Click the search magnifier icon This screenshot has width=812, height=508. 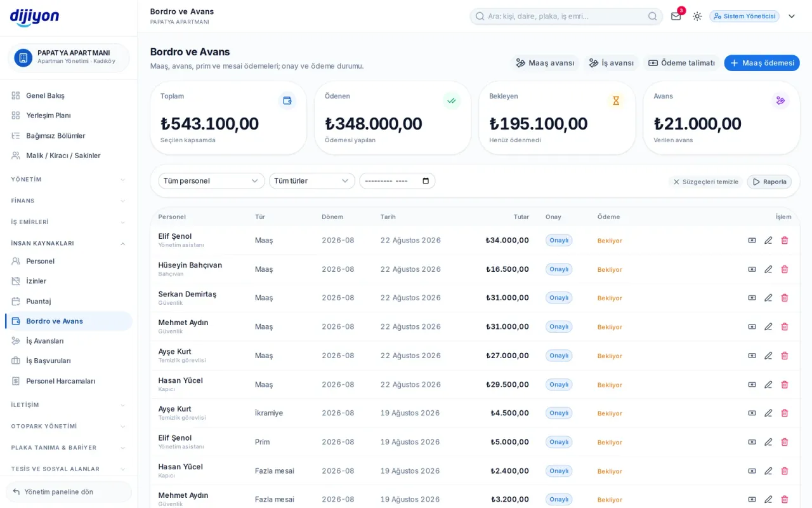[652, 16]
